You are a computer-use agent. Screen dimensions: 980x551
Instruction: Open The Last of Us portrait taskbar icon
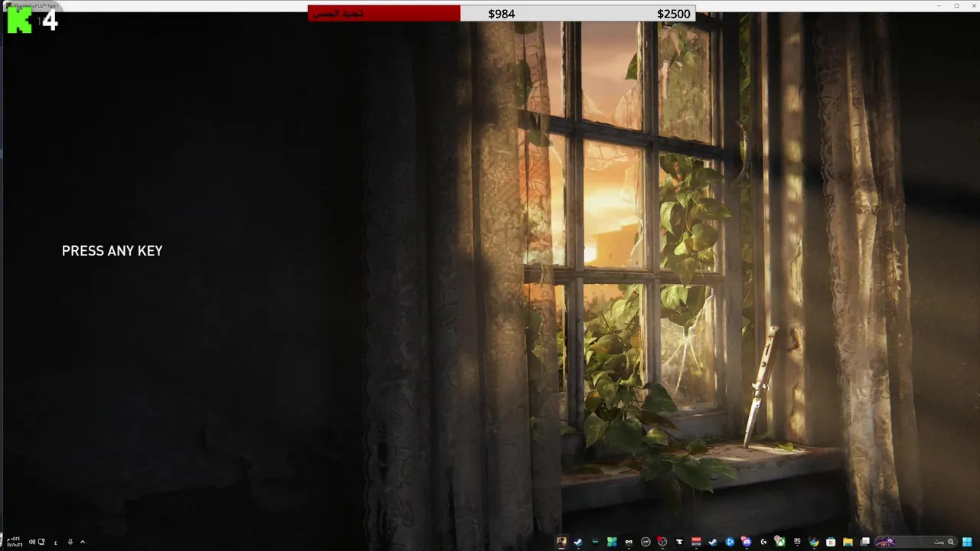point(561,542)
